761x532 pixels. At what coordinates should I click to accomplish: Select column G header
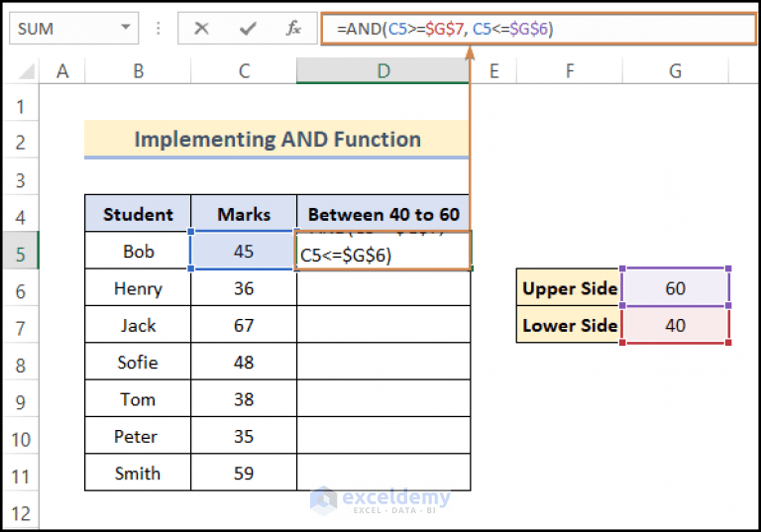click(675, 71)
